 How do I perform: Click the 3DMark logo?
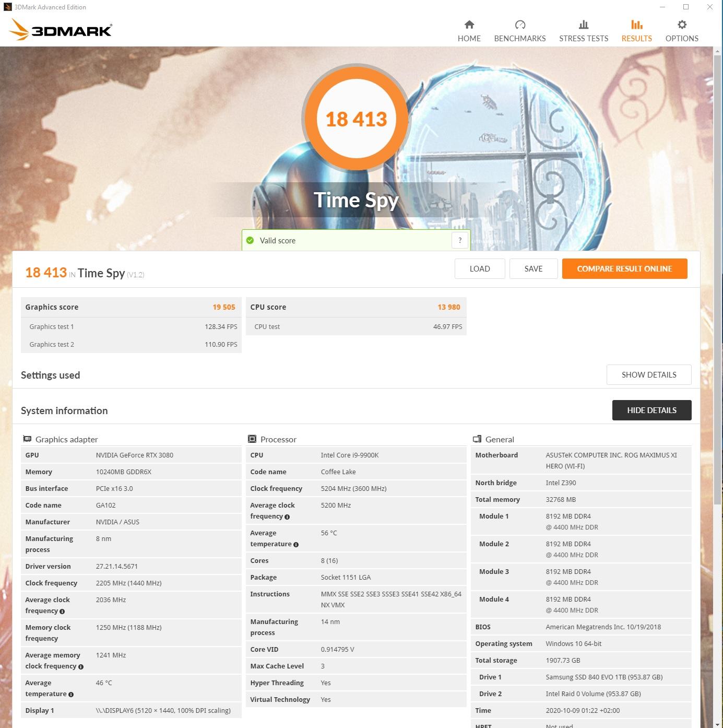click(x=61, y=30)
